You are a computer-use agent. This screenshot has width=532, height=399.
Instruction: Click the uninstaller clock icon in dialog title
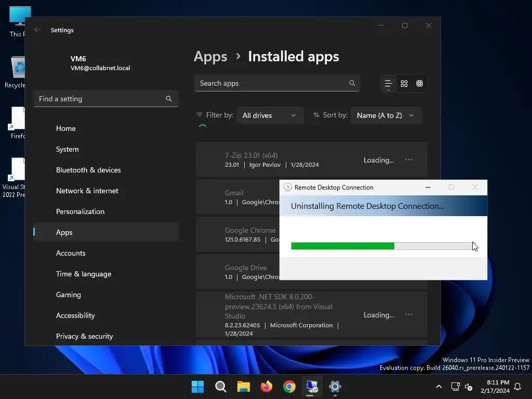tap(288, 187)
